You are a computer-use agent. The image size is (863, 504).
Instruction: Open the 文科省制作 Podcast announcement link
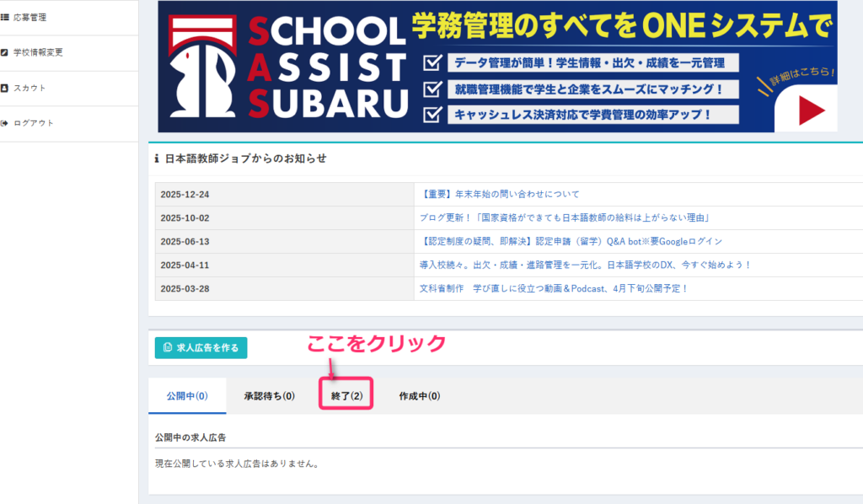tap(554, 288)
